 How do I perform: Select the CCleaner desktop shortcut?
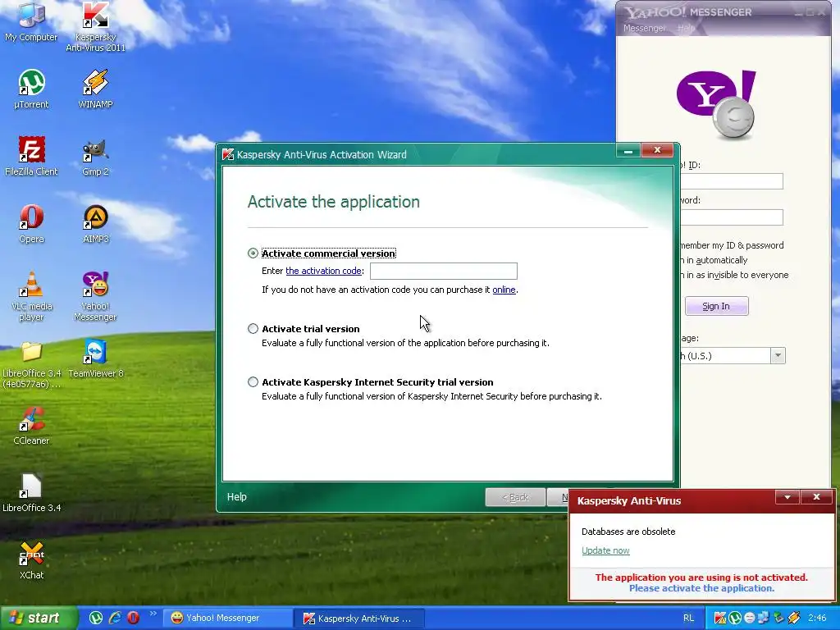(31, 426)
